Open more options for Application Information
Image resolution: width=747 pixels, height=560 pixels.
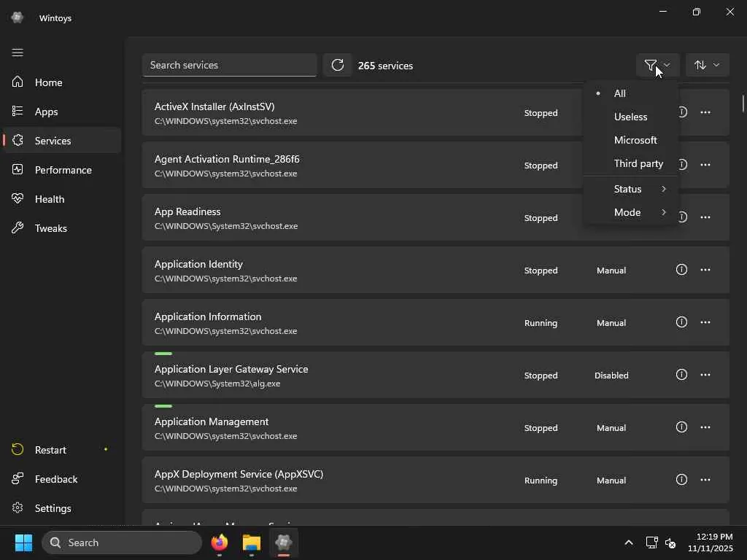click(x=705, y=322)
